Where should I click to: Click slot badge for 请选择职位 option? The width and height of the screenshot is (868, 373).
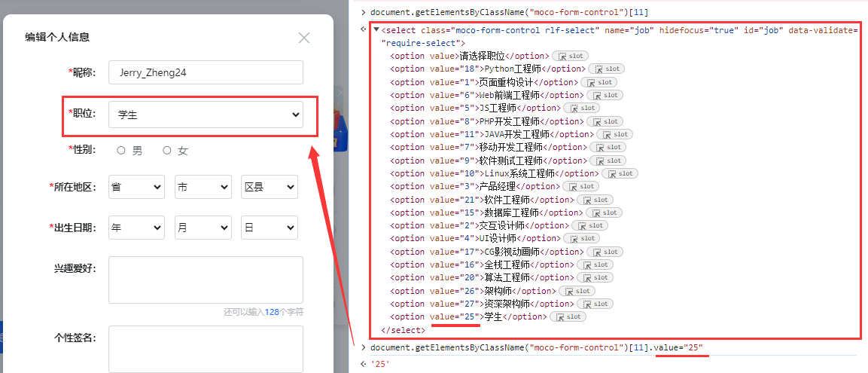click(x=570, y=56)
